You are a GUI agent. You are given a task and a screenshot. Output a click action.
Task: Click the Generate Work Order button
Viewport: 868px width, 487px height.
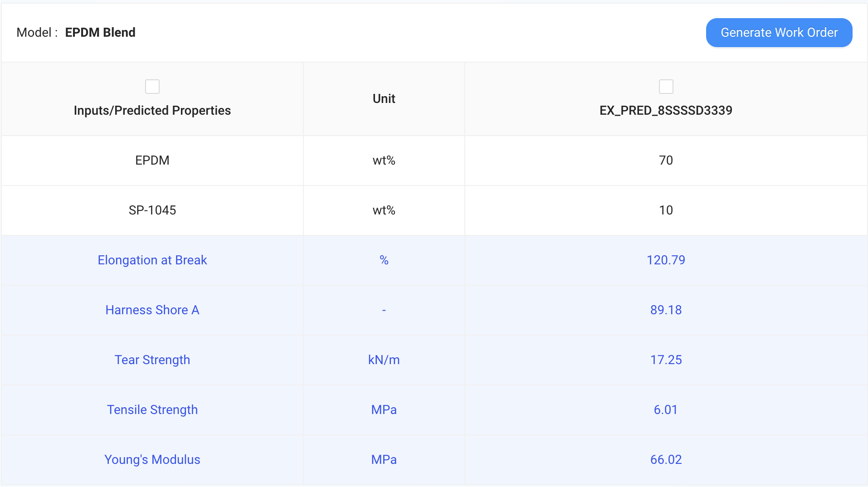[779, 33]
